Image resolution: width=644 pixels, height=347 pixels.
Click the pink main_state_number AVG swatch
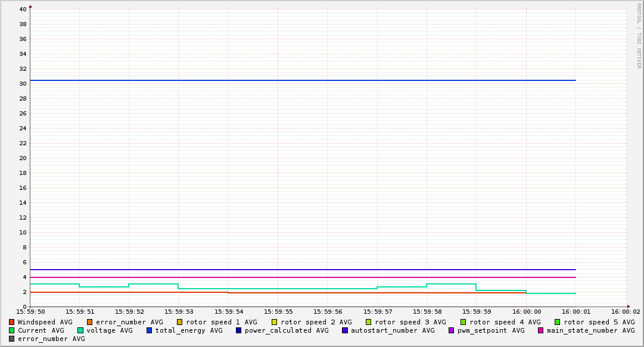tap(541, 330)
